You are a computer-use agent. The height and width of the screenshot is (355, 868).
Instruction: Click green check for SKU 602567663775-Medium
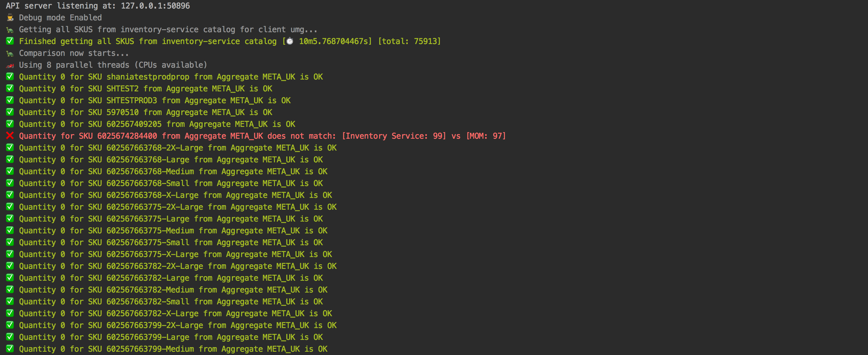click(10, 230)
